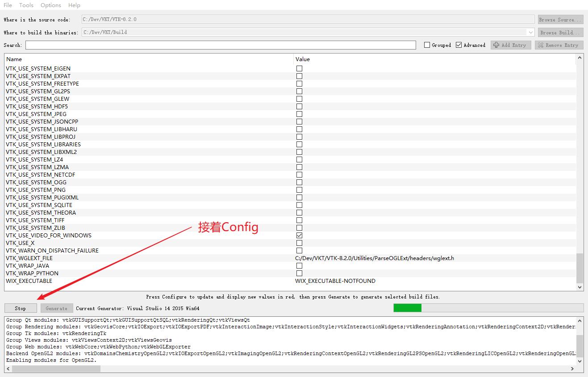
Task: Click the Remove Entry button
Action: [559, 45]
